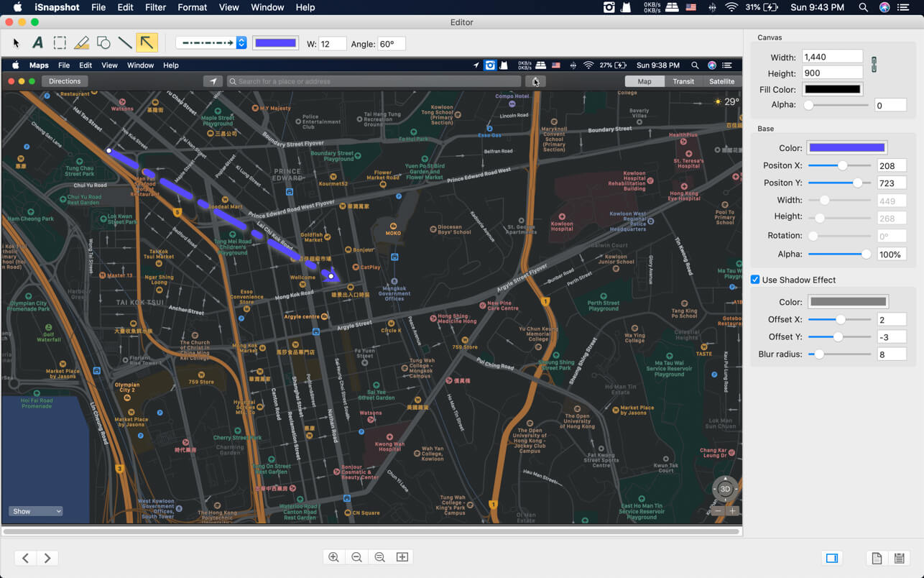Open the US flag input source menu
924x578 pixels.
click(691, 7)
